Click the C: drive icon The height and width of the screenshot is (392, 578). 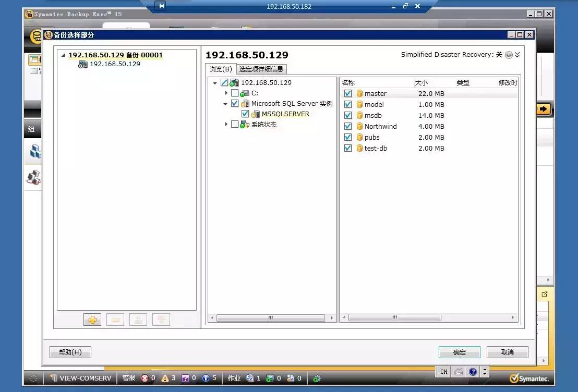coord(244,93)
